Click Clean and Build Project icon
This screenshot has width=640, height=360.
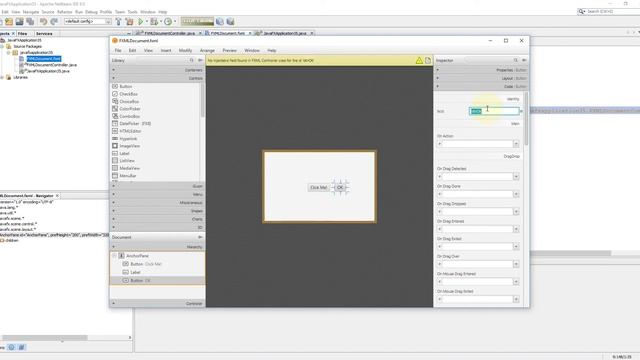pos(129,21)
